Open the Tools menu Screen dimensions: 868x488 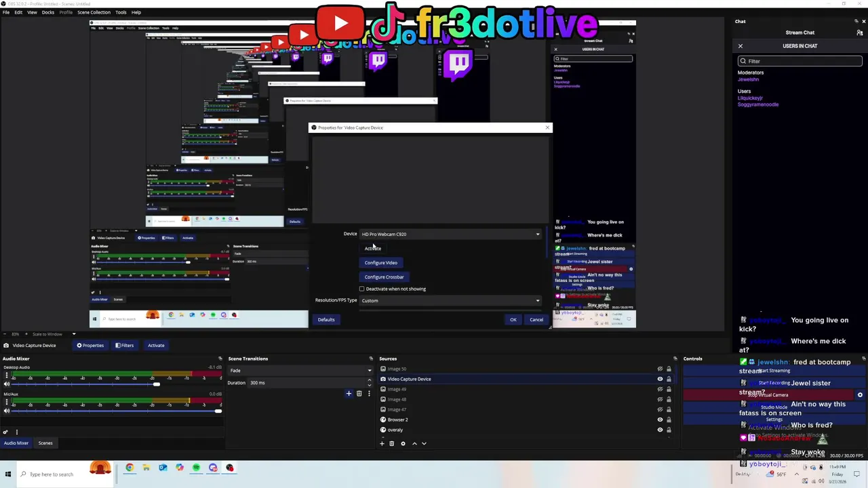click(x=121, y=12)
